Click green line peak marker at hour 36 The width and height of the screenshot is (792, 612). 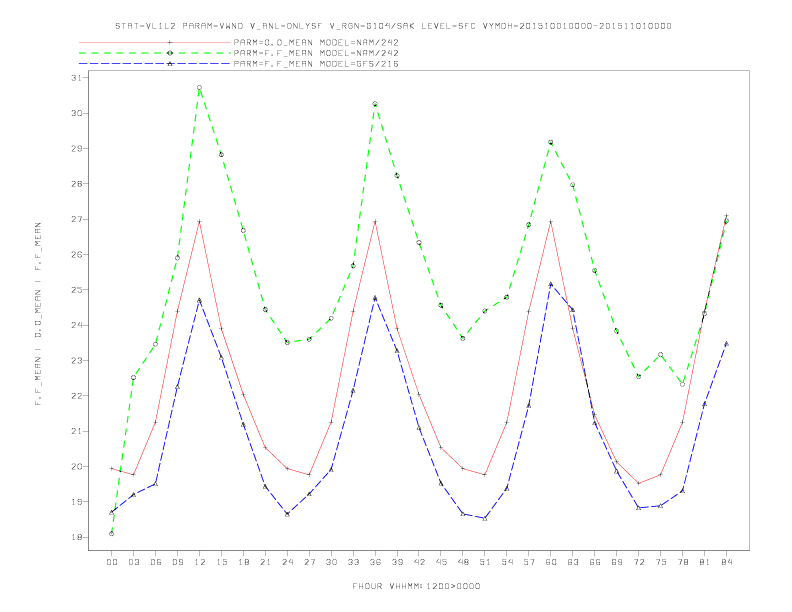point(375,104)
